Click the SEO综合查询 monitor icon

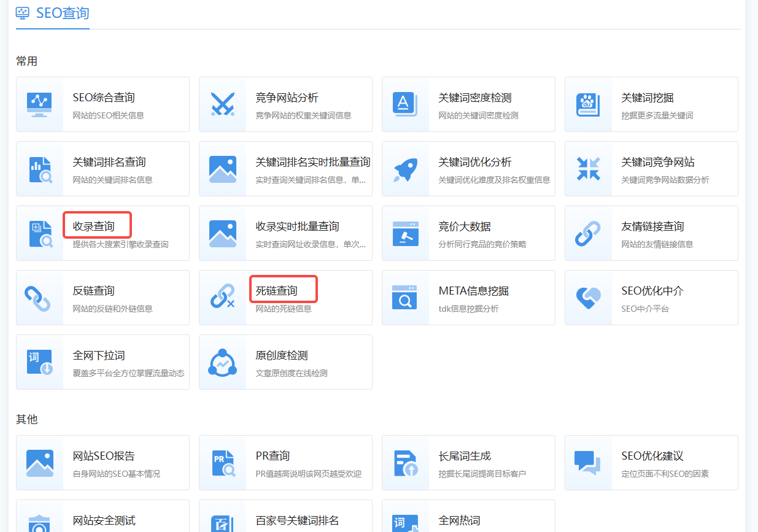pos(39,104)
